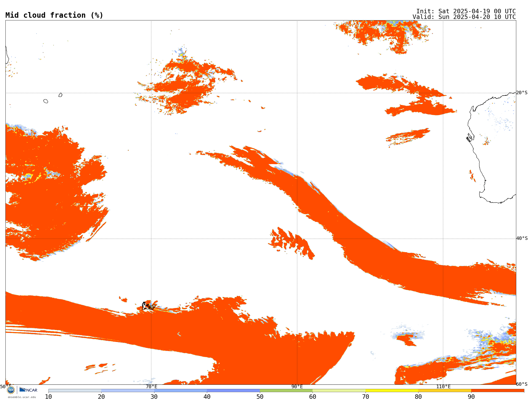Click the bright yellow 70-80 colorbar segment

pyautogui.click(x=392, y=391)
